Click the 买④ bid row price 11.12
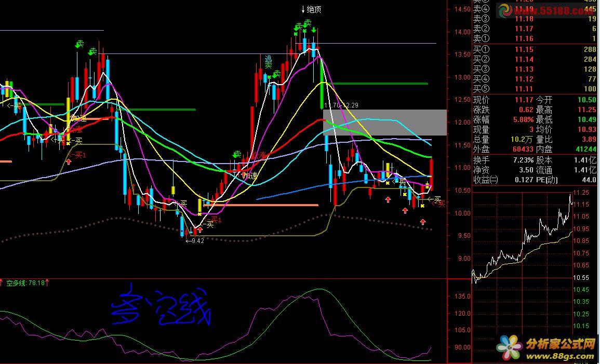600x364 pixels. point(524,79)
